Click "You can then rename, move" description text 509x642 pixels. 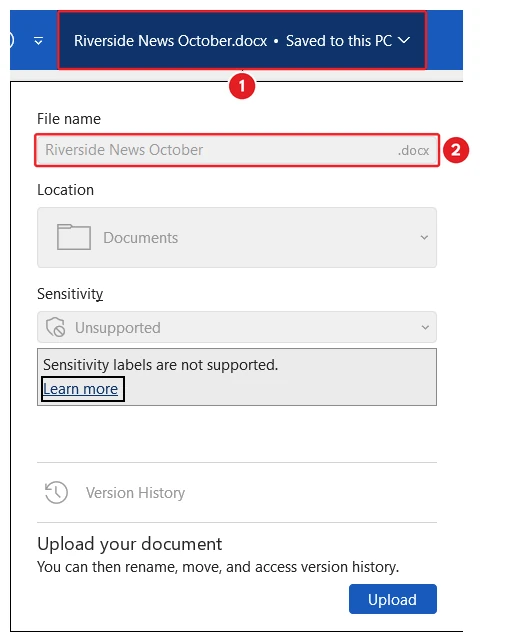click(218, 567)
